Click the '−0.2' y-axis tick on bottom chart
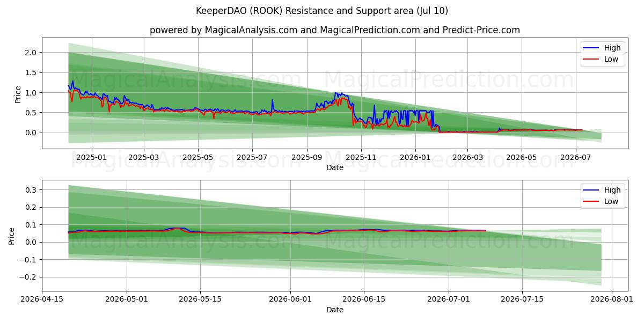The height and width of the screenshot is (322, 644). [29, 277]
